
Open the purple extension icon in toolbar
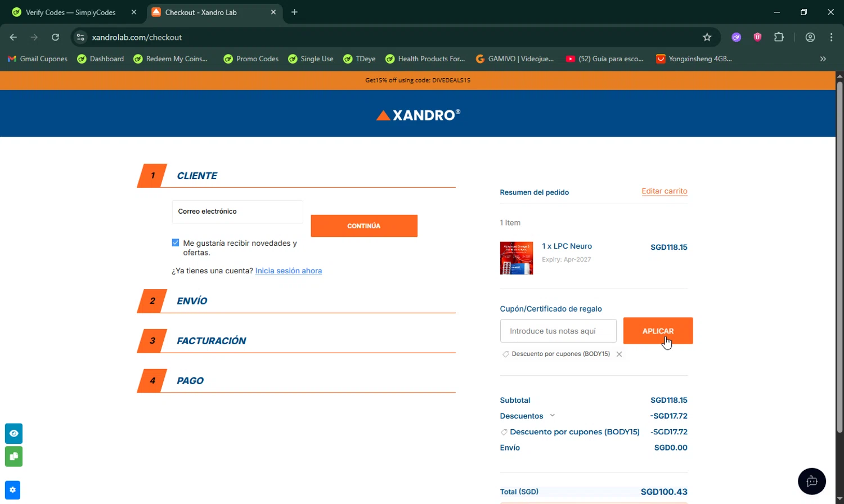[736, 37]
